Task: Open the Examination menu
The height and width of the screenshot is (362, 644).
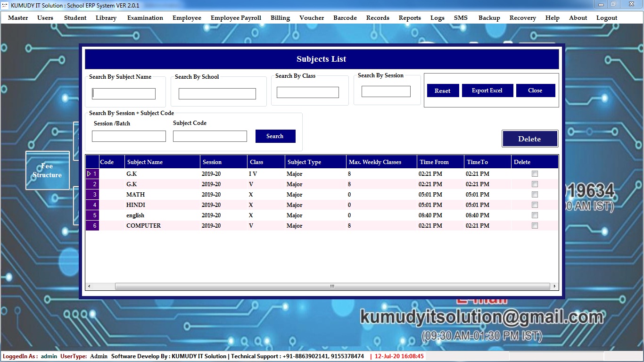Action: point(145,18)
